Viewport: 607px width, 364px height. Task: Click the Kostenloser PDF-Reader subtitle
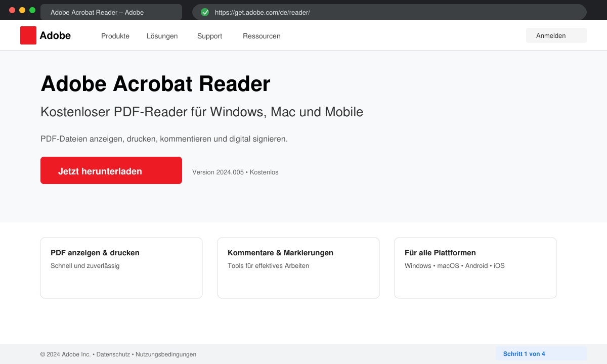coord(202,112)
